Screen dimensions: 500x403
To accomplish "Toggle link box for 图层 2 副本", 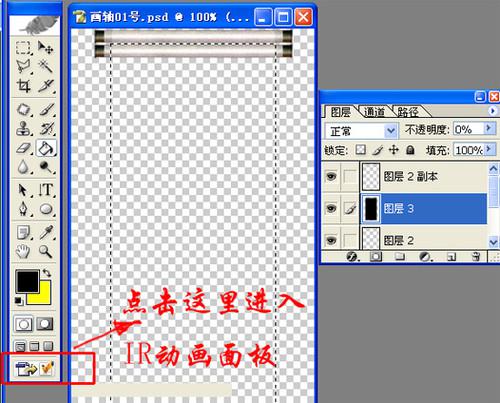I will [350, 176].
